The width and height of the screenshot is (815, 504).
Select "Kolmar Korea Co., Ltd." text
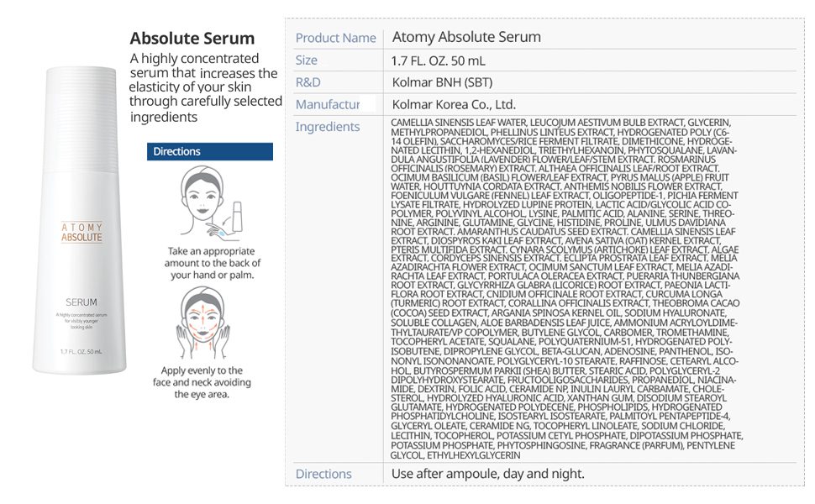coord(454,105)
